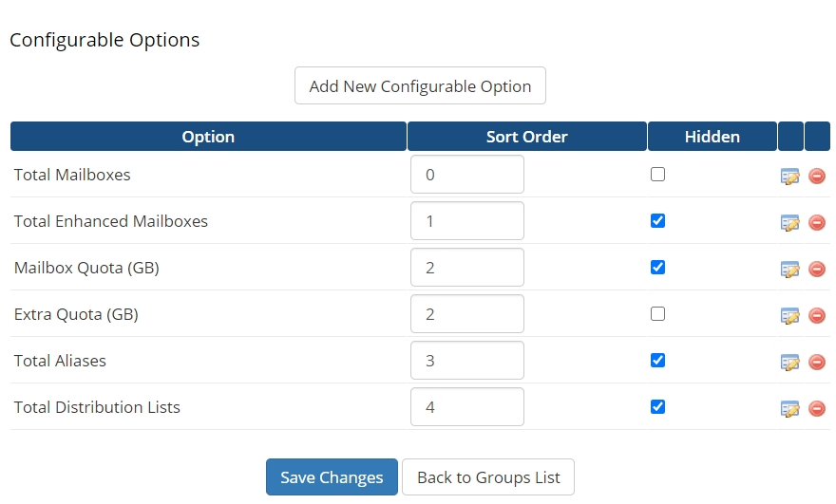Go Back to Groups List
The width and height of the screenshot is (836, 504).
click(488, 476)
